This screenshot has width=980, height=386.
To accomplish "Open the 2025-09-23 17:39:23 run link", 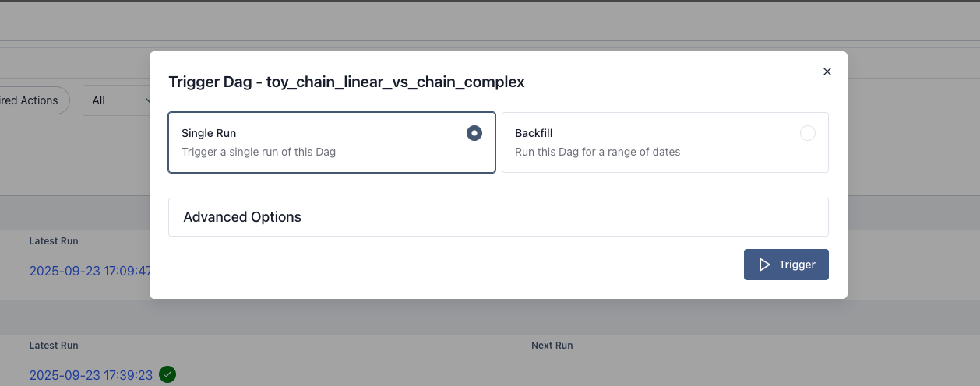I will (90, 375).
